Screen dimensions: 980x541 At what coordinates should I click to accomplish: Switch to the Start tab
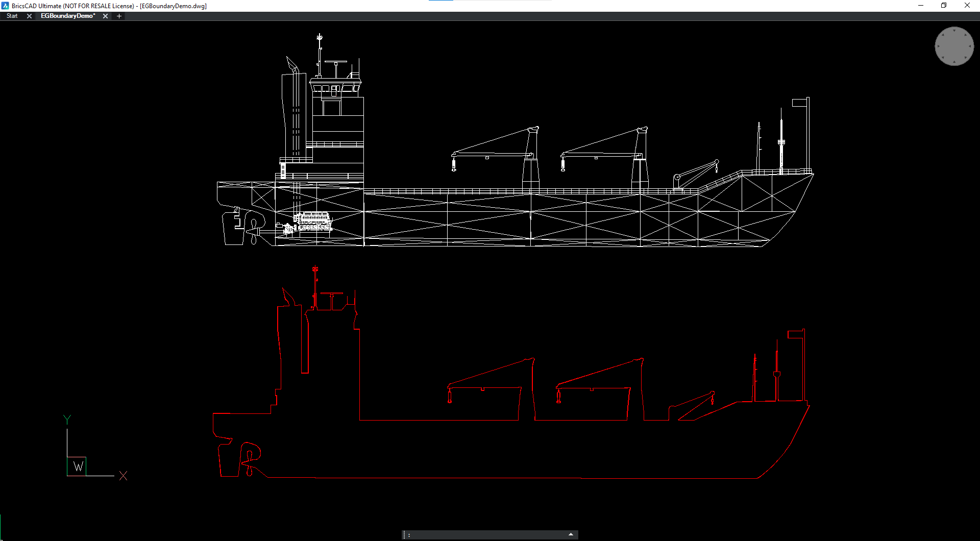(x=12, y=16)
